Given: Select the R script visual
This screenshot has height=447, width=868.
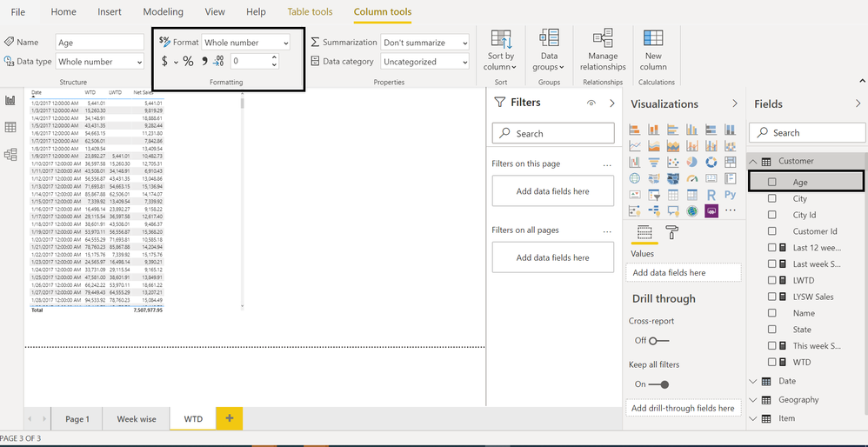Looking at the screenshot, I should click(x=711, y=195).
